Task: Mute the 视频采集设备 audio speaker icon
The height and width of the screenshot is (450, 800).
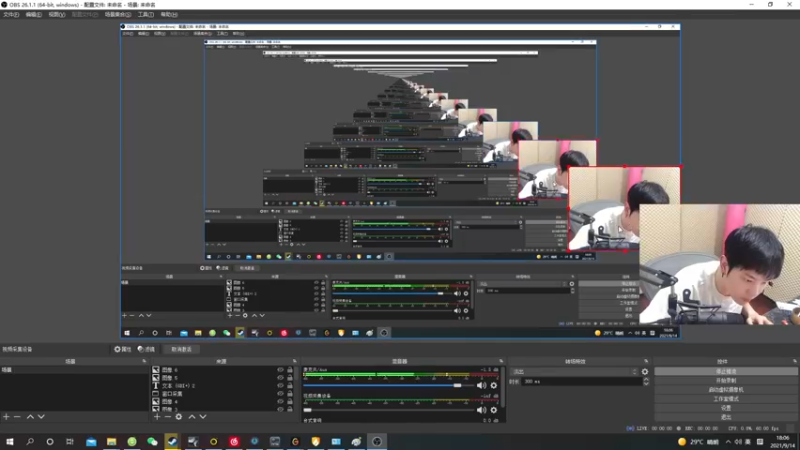Action: point(481,410)
